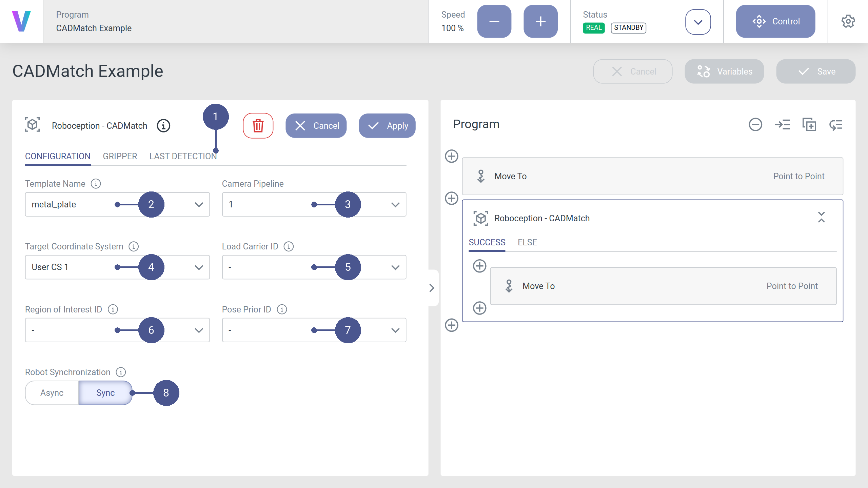The image size is (868, 488).
Task: Click the duplicate icon in Program toolbar
Action: 809,124
